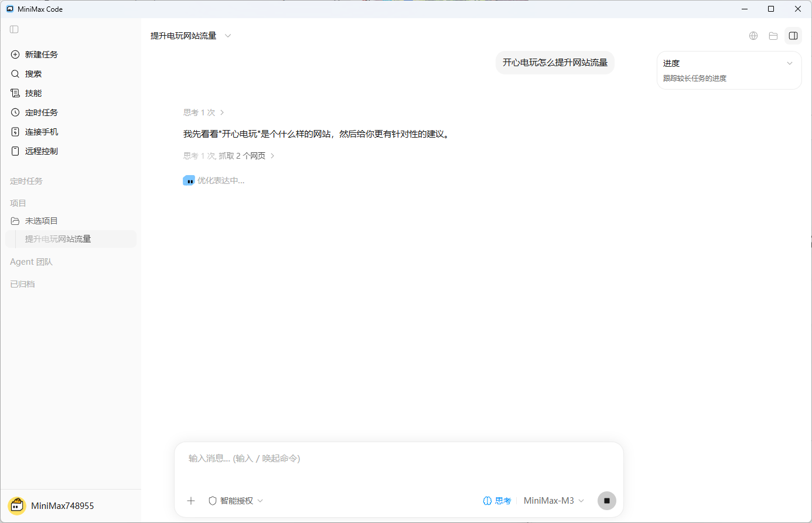
Task: Open the files folder icon at top right
Action: click(x=773, y=36)
